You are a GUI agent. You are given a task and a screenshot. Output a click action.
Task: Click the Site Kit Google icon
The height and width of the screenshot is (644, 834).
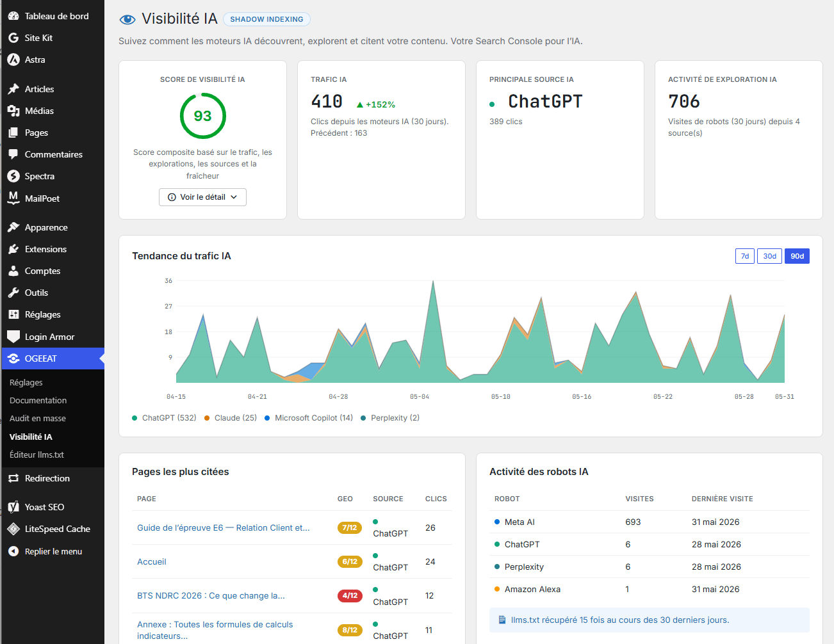pos(13,38)
